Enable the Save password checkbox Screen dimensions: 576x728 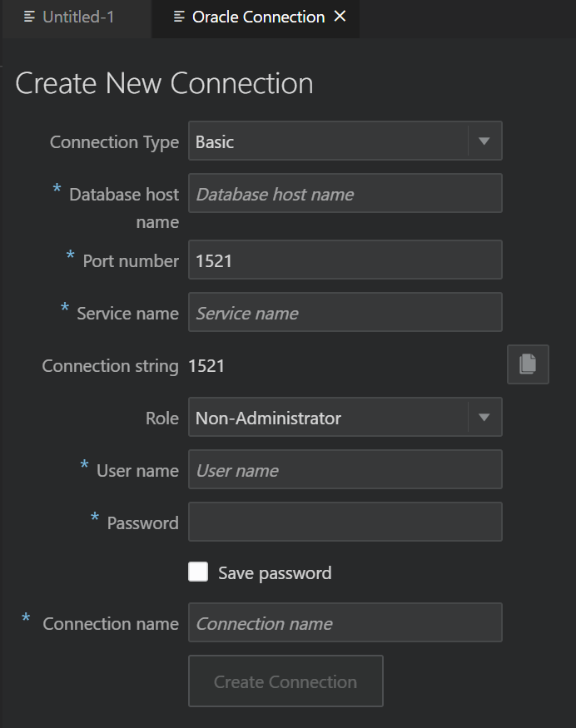coord(198,572)
